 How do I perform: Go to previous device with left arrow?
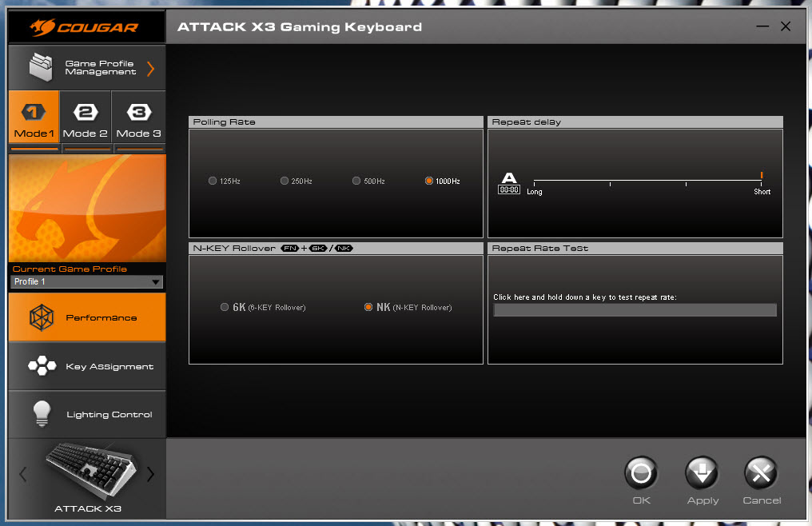pos(23,474)
